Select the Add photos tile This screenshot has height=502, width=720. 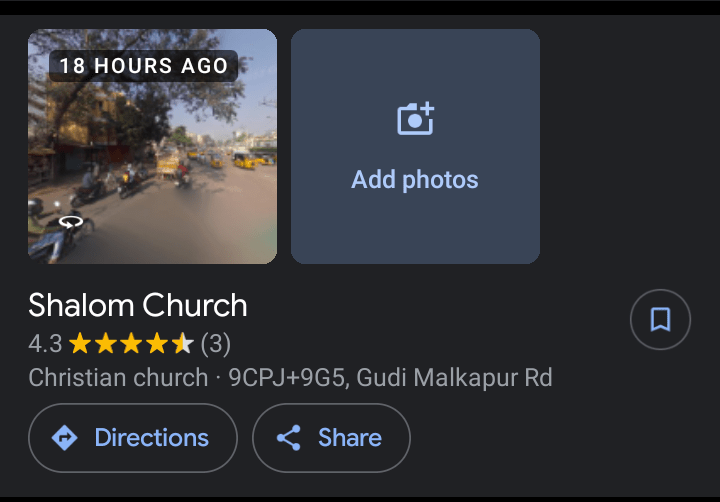[415, 146]
